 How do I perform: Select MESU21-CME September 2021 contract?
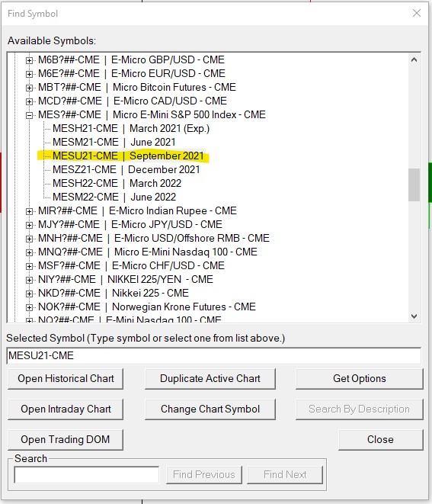[128, 156]
